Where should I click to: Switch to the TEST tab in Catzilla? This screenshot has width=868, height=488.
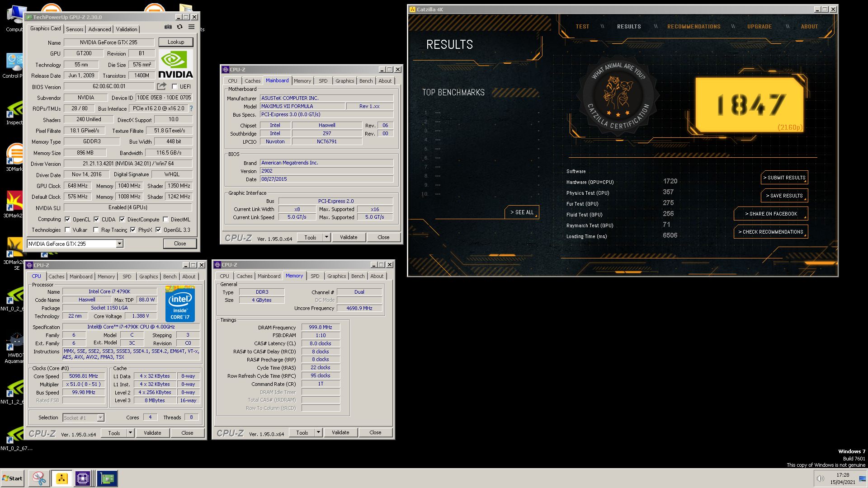(x=582, y=27)
